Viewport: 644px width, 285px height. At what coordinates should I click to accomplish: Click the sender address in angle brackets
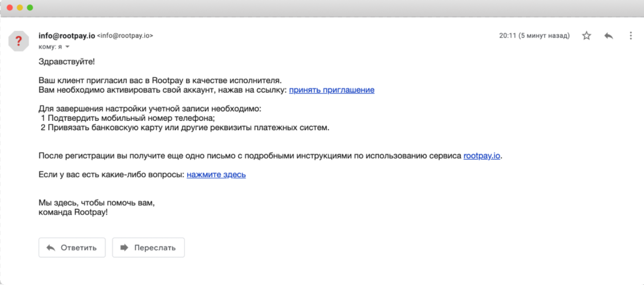[x=125, y=36]
